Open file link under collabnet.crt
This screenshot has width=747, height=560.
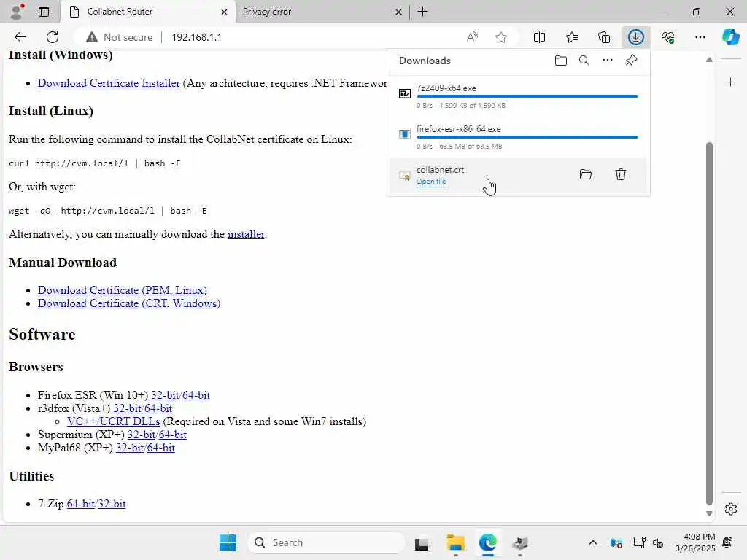(x=430, y=182)
